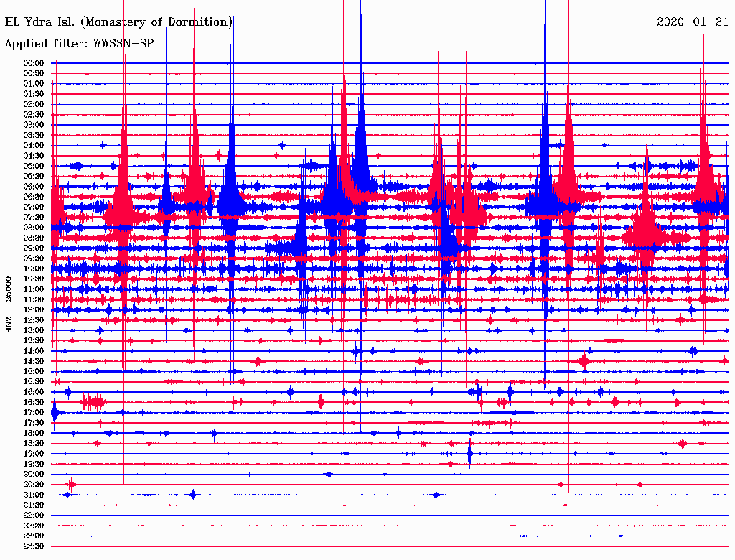Click the station title HL Ydra Isl.
This screenshot has width=735, height=560.
(119, 22)
